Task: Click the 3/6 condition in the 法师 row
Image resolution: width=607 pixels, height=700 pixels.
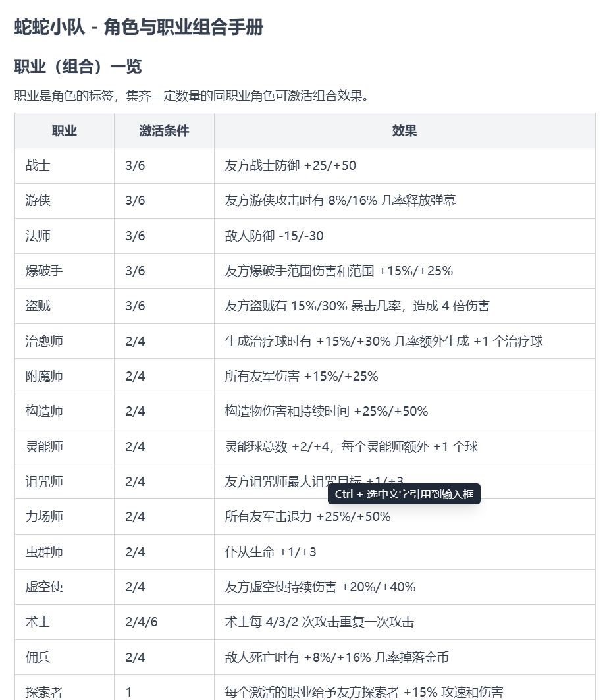Action: (135, 236)
